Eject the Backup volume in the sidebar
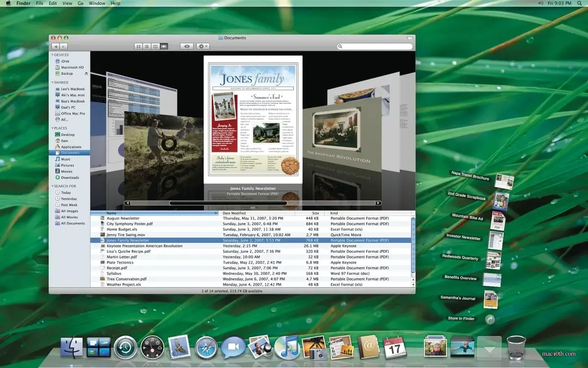Viewport: 588px width, 368px height. (86, 73)
